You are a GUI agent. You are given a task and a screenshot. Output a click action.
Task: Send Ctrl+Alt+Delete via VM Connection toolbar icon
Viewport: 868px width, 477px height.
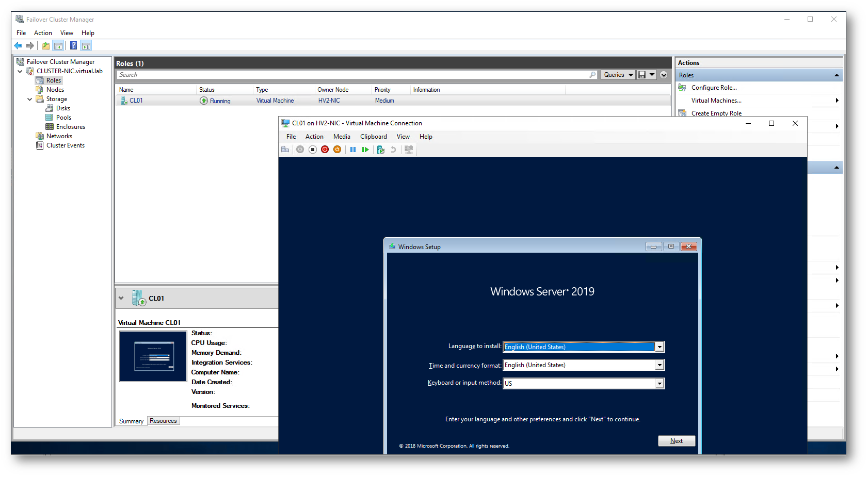click(285, 150)
